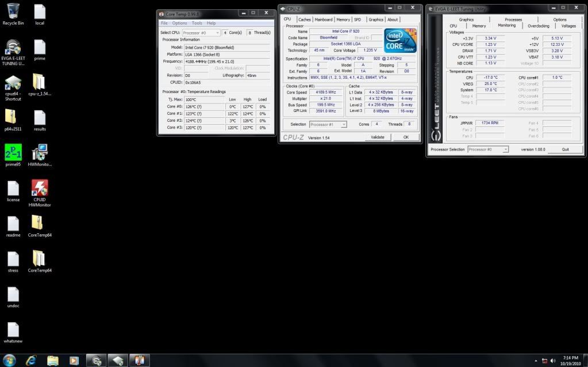The height and width of the screenshot is (367, 588).
Task: Switch to the Caches tab in CPU-Z
Action: point(305,20)
